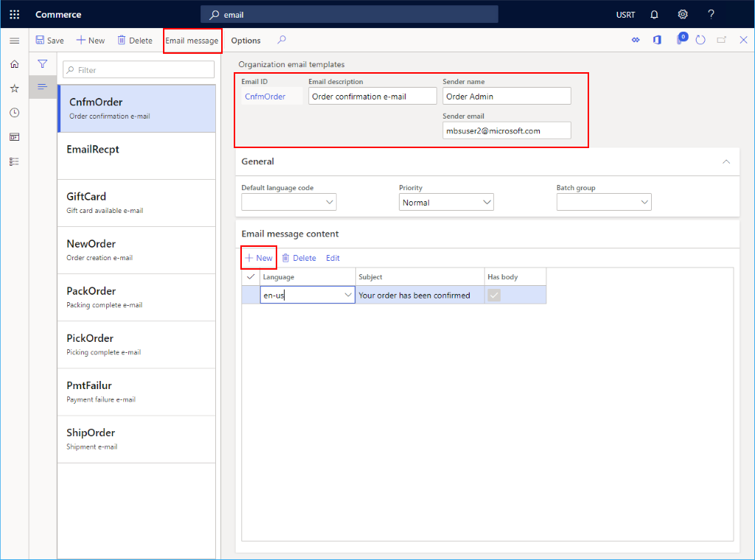The image size is (755, 560).
Task: Open Favorites star in the sidebar
Action: [14, 88]
